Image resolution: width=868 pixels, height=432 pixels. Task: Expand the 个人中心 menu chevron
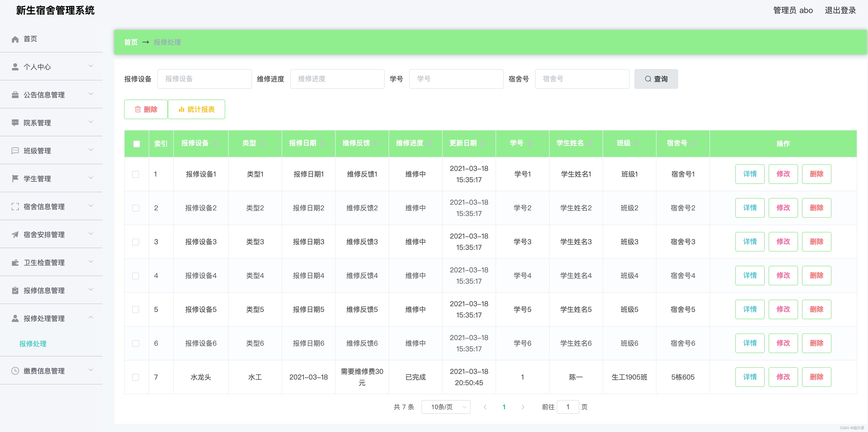click(x=91, y=66)
